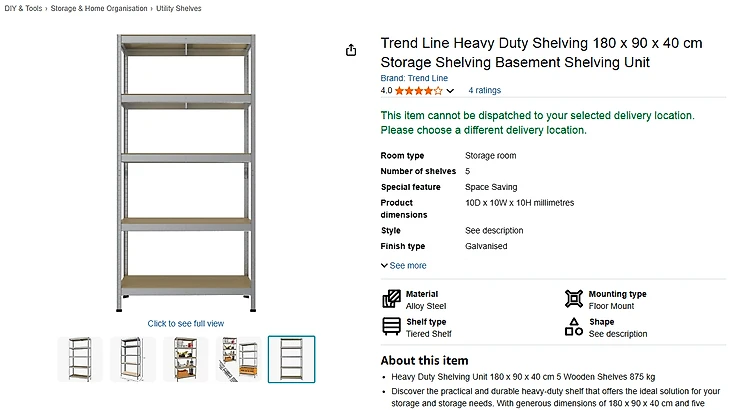Select the first shelving thumbnail
Screen dimensions: 730x410
(x=79, y=359)
